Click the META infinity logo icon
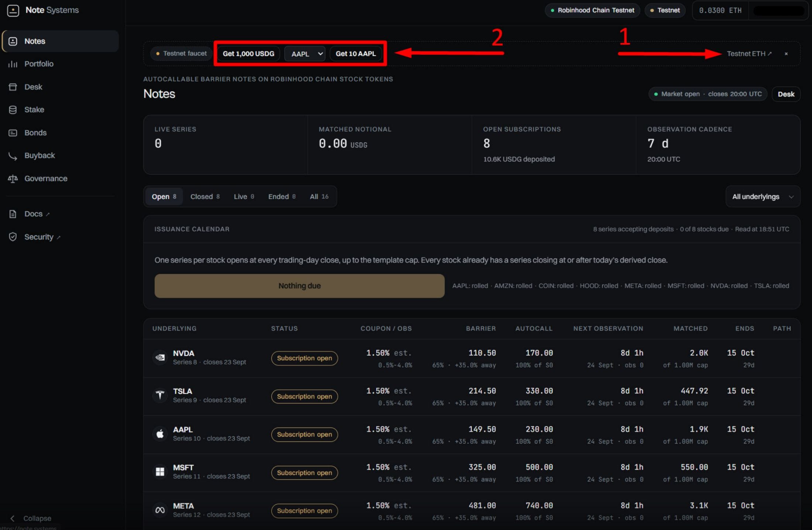Screen dimensions: 812x530 click(x=160, y=510)
